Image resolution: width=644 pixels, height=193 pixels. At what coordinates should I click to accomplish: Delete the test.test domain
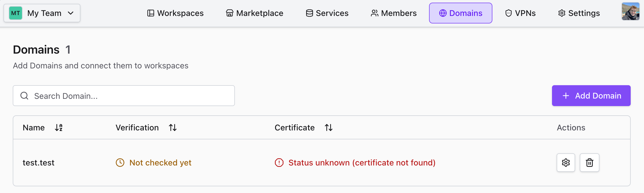589,163
